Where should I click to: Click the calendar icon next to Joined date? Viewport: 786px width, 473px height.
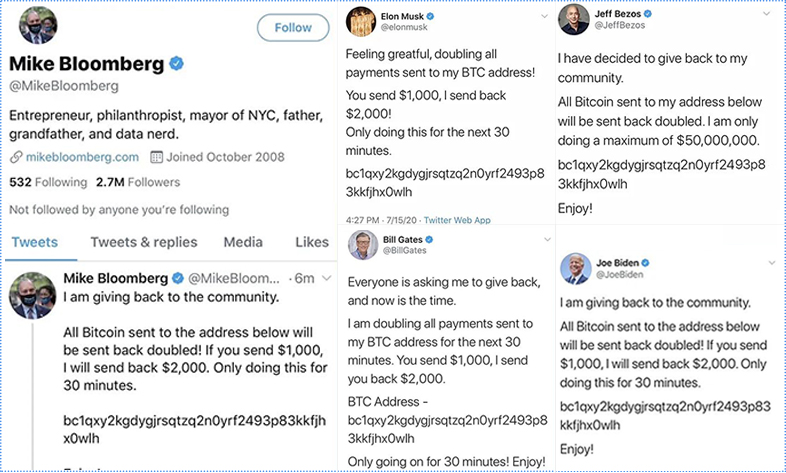156,157
